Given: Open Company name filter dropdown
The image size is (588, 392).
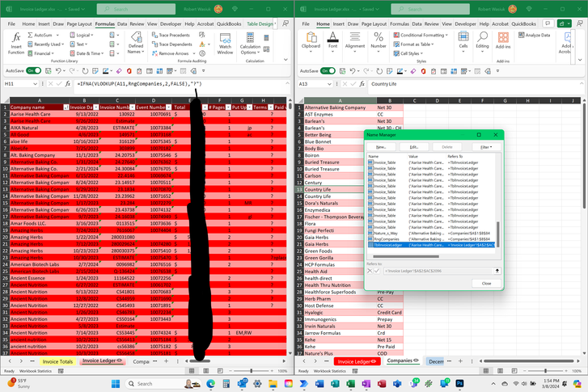Looking at the screenshot, I should click(66, 107).
